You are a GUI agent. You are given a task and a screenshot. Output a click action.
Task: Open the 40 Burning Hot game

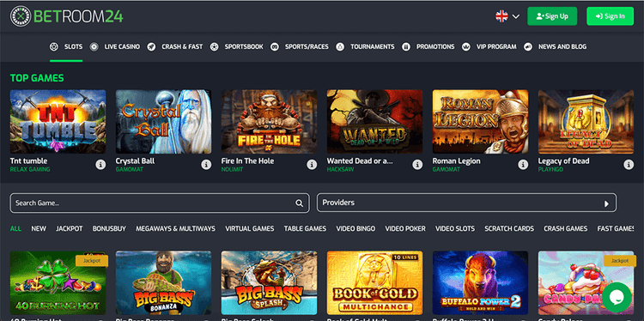click(58, 283)
